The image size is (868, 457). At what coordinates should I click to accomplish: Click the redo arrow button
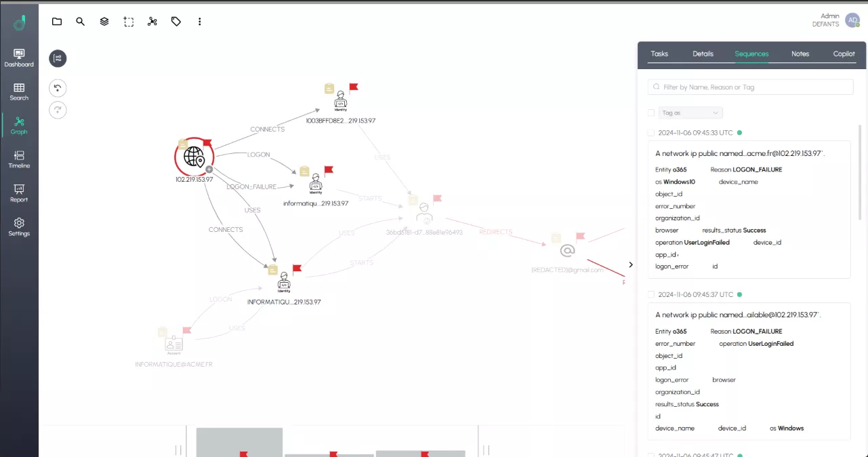point(58,111)
